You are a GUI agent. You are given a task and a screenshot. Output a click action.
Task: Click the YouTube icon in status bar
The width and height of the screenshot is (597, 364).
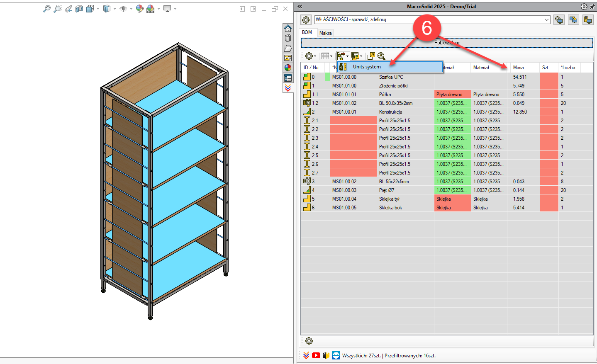point(316,355)
